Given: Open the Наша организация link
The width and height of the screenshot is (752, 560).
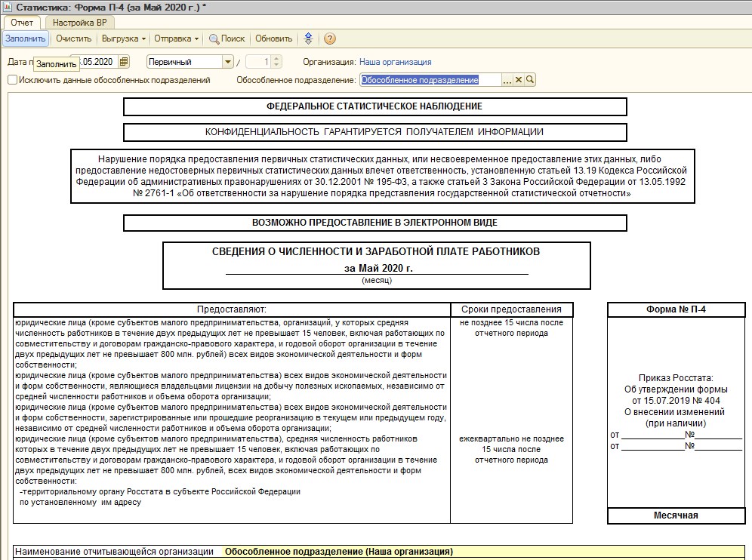Looking at the screenshot, I should (x=395, y=62).
